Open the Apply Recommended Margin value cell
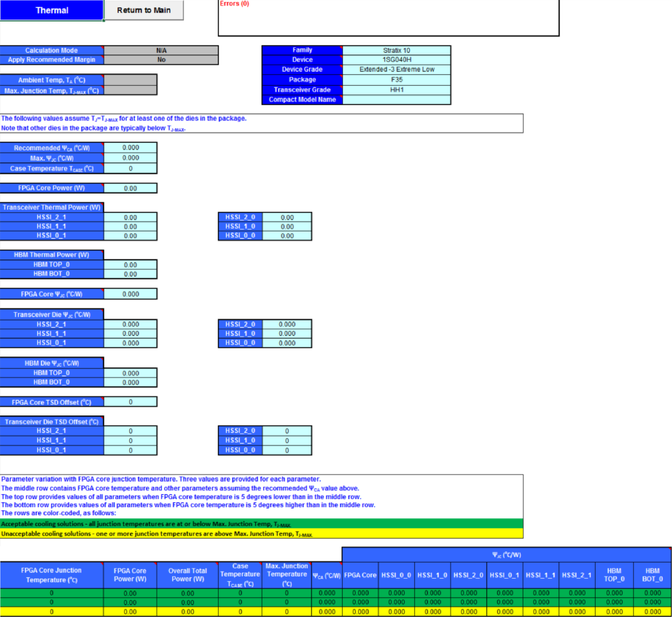Screen dimensions: 672x617 tap(161, 60)
